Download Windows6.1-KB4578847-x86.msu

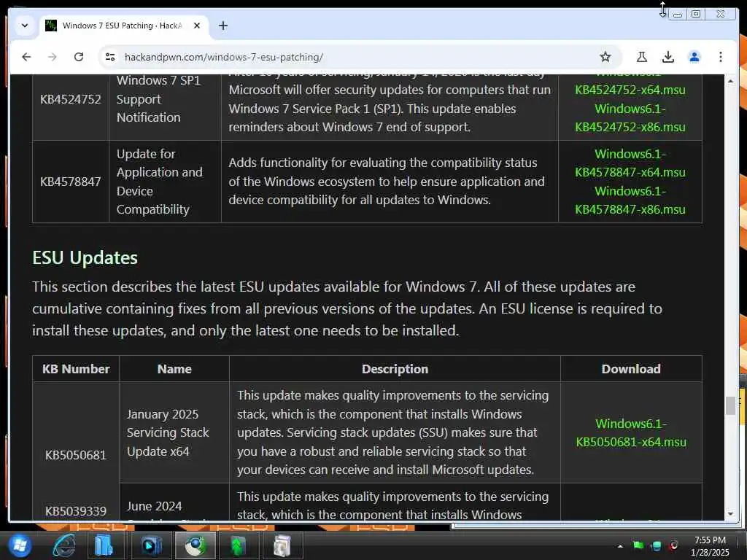(x=630, y=200)
